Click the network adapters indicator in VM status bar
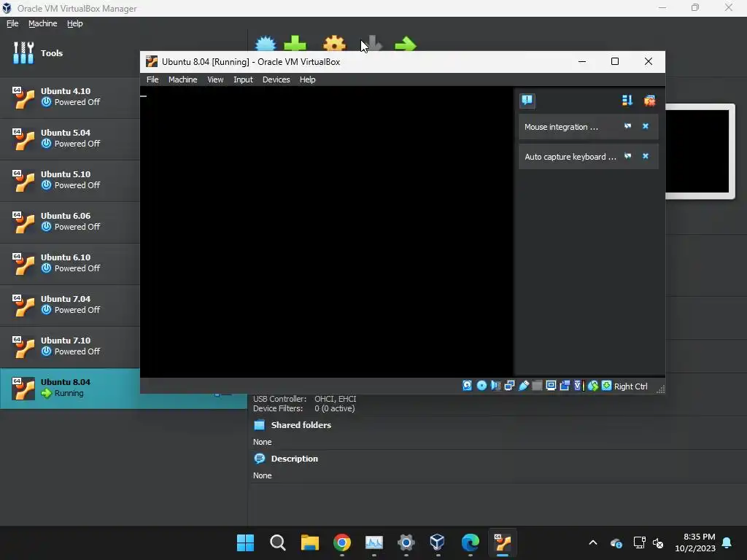747x560 pixels. (509, 386)
